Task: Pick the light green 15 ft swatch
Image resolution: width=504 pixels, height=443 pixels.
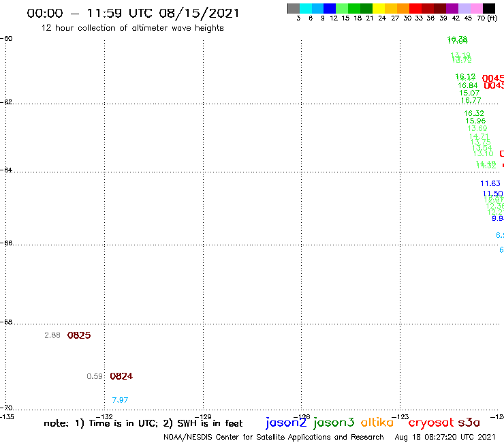Action: (342, 8)
